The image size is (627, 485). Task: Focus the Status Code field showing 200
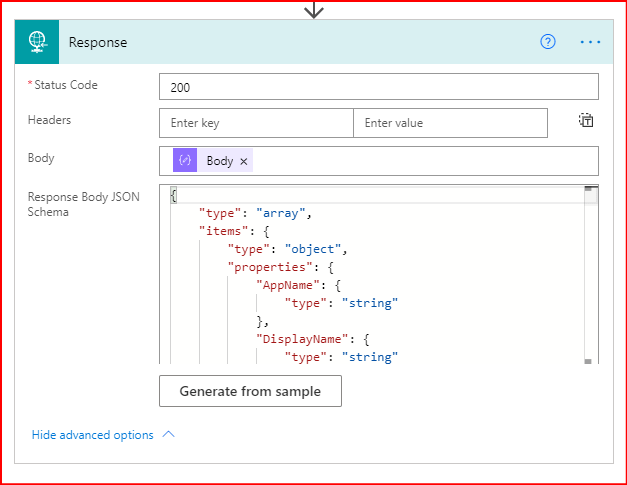378,87
